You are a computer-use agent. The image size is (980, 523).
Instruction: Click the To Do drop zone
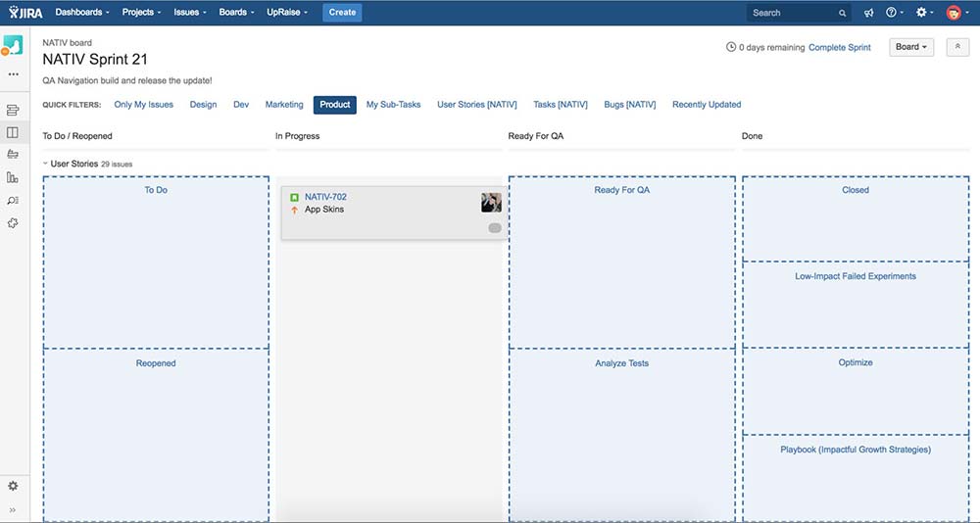[156, 261]
